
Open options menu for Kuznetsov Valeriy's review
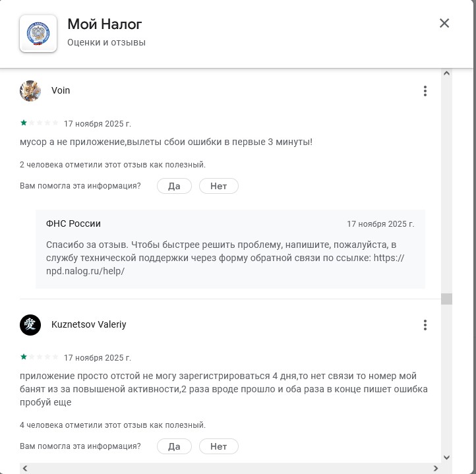click(x=425, y=325)
